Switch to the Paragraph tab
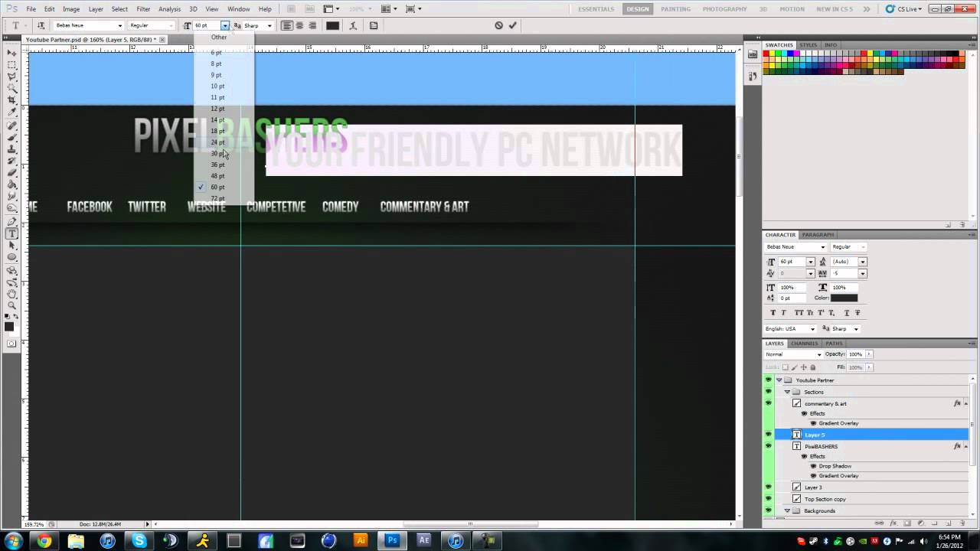 coord(818,235)
